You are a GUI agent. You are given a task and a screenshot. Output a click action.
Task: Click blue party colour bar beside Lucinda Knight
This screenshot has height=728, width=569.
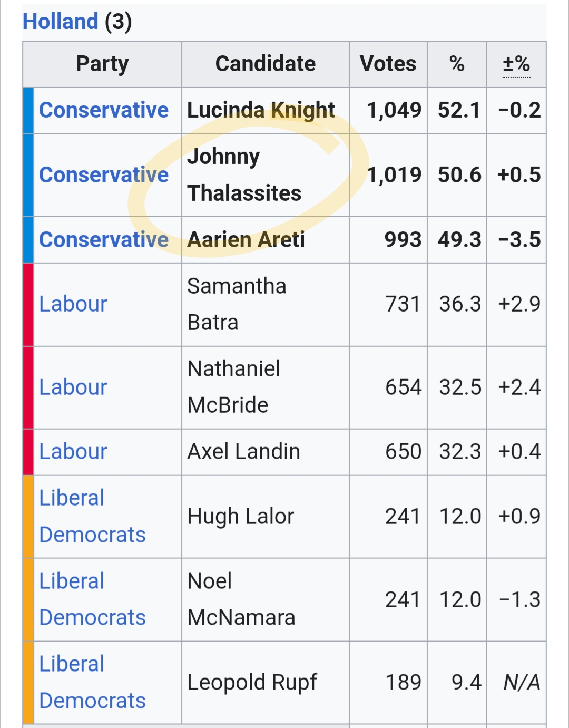click(x=28, y=110)
